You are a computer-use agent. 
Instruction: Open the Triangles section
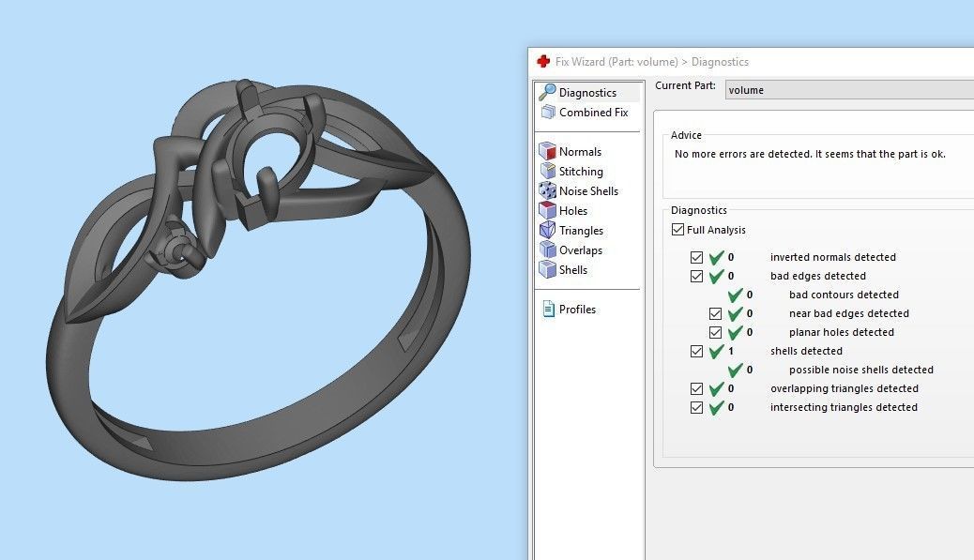[x=581, y=231]
